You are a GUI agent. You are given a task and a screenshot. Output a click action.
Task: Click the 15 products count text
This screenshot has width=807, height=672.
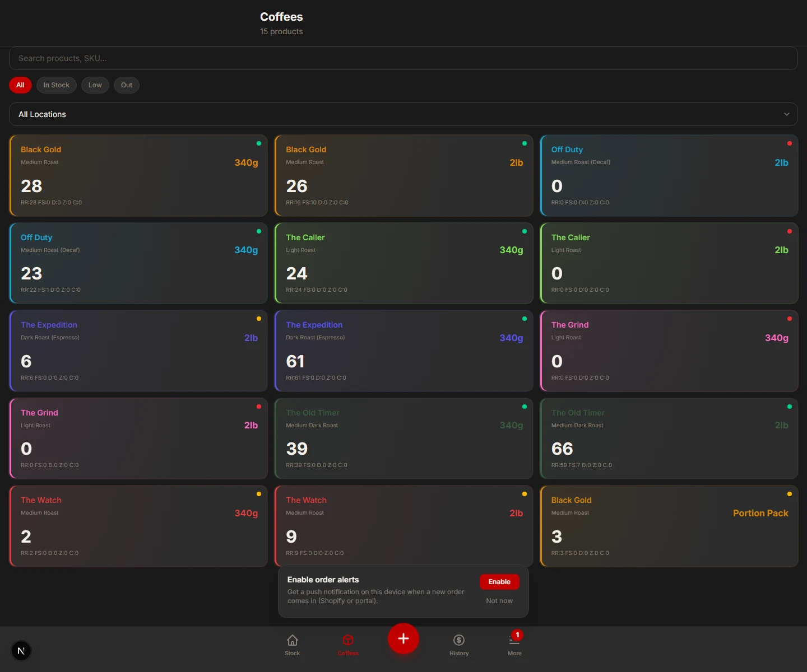pyautogui.click(x=281, y=31)
